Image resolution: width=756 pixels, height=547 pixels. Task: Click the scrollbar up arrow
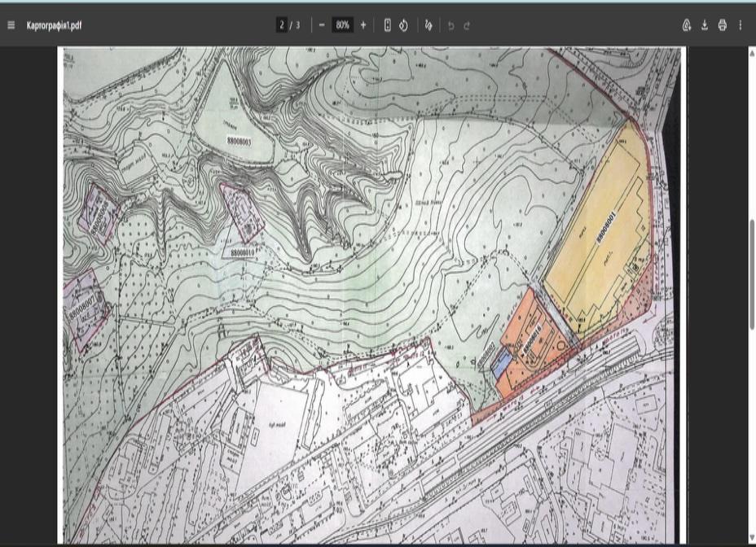[752, 53]
